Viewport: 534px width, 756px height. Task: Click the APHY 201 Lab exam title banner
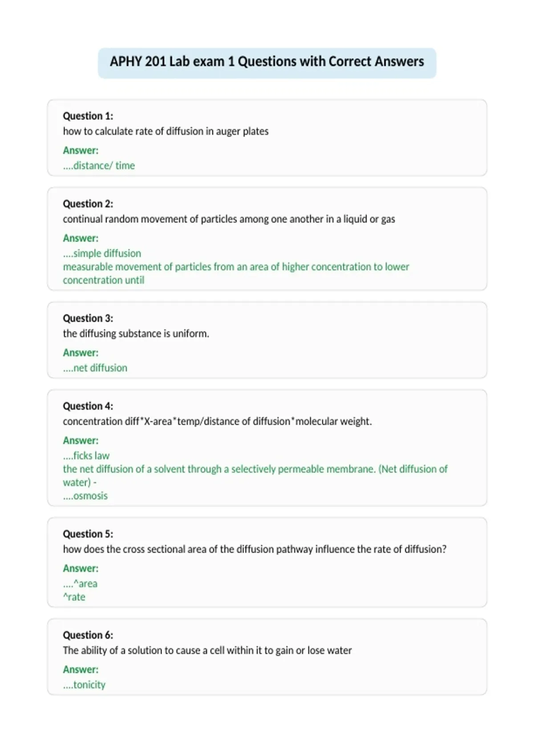(x=267, y=63)
